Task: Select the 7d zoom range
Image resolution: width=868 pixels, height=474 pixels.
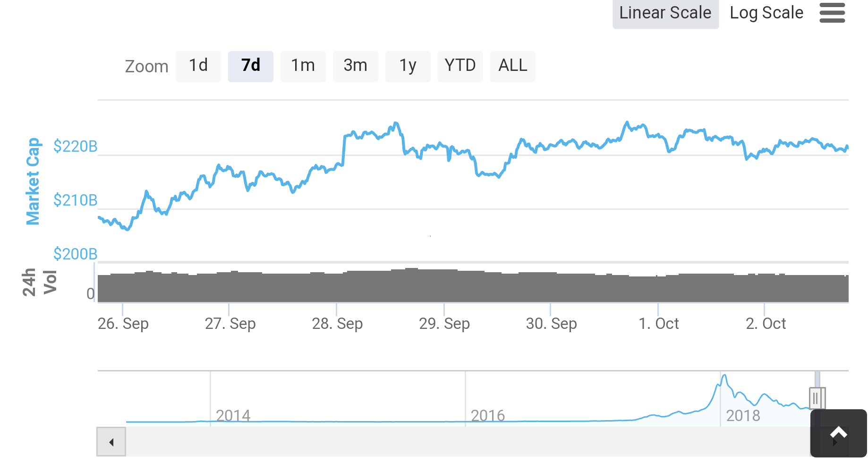Action: click(251, 66)
